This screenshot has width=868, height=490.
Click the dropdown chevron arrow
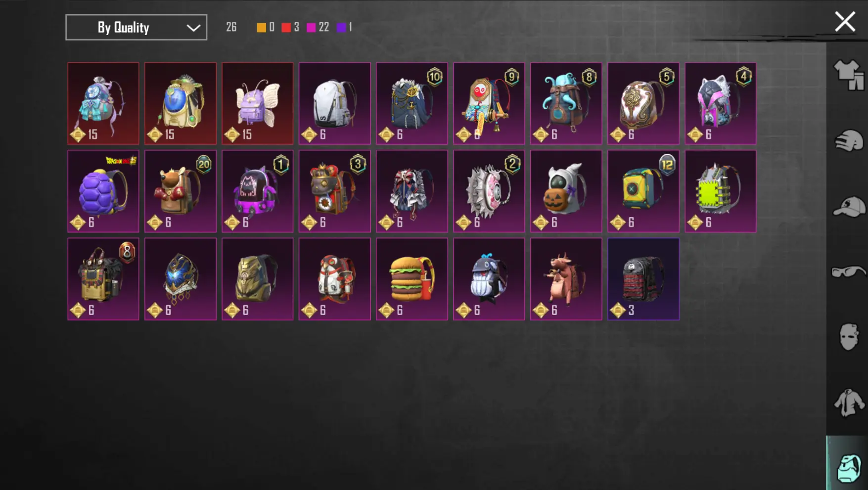[x=193, y=28]
